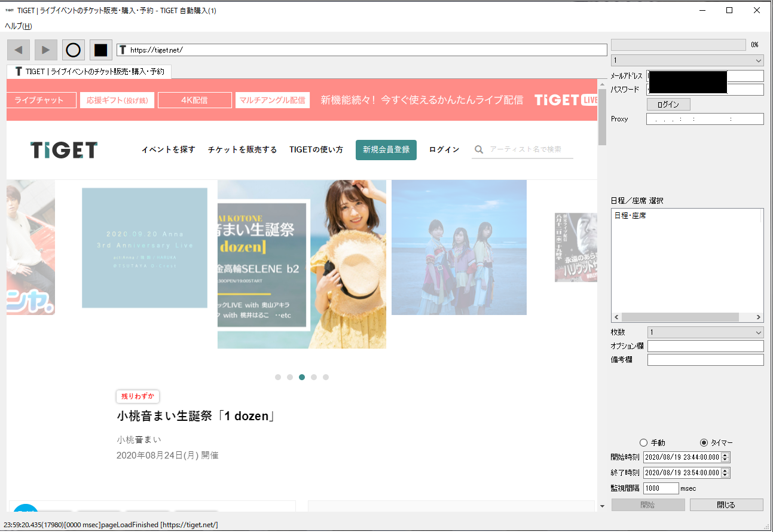Open TIGETの使い方 in site navigation
773x532 pixels.
coord(316,150)
